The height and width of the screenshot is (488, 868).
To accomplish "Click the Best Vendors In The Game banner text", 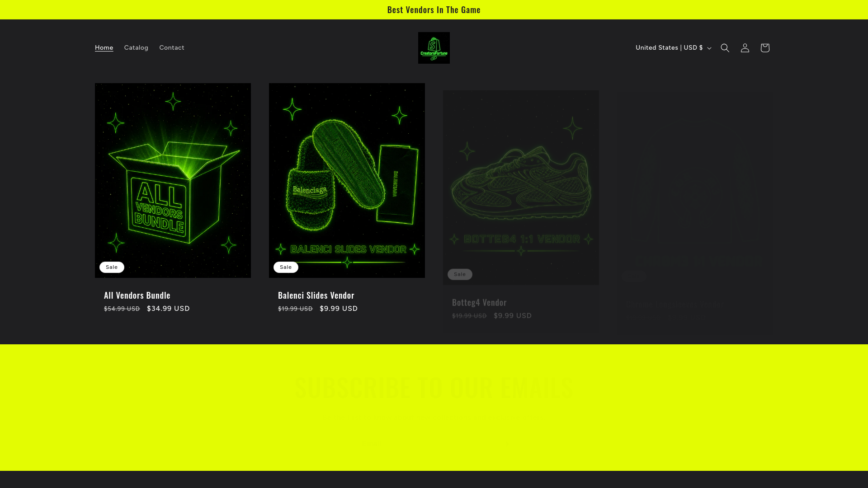I will [x=434, y=9].
